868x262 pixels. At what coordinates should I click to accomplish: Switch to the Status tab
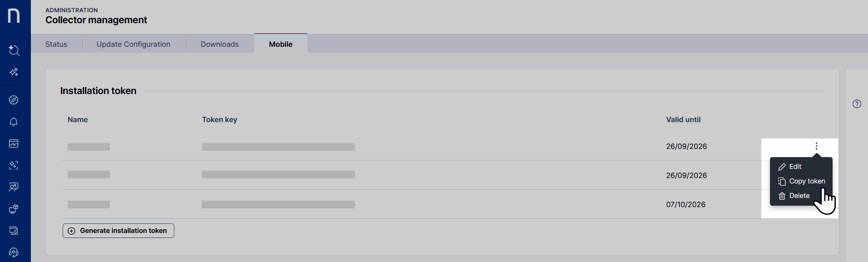[56, 44]
